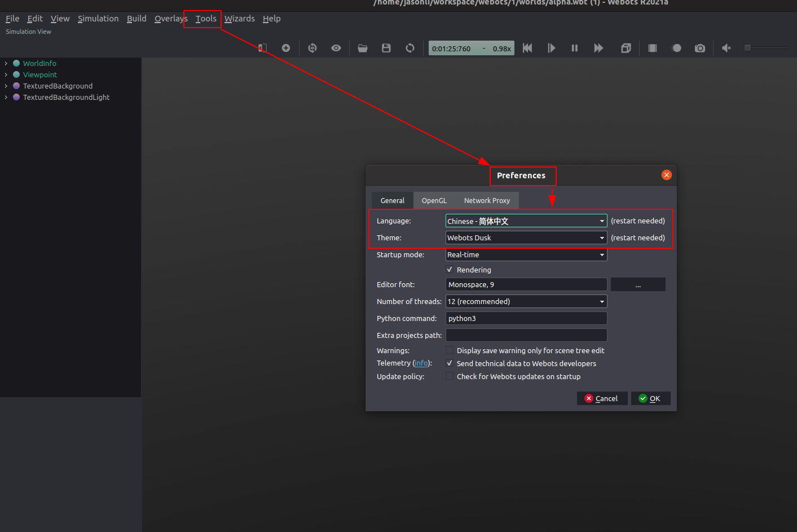Image resolution: width=797 pixels, height=532 pixels.
Task: Click the add node plus icon
Action: click(286, 48)
